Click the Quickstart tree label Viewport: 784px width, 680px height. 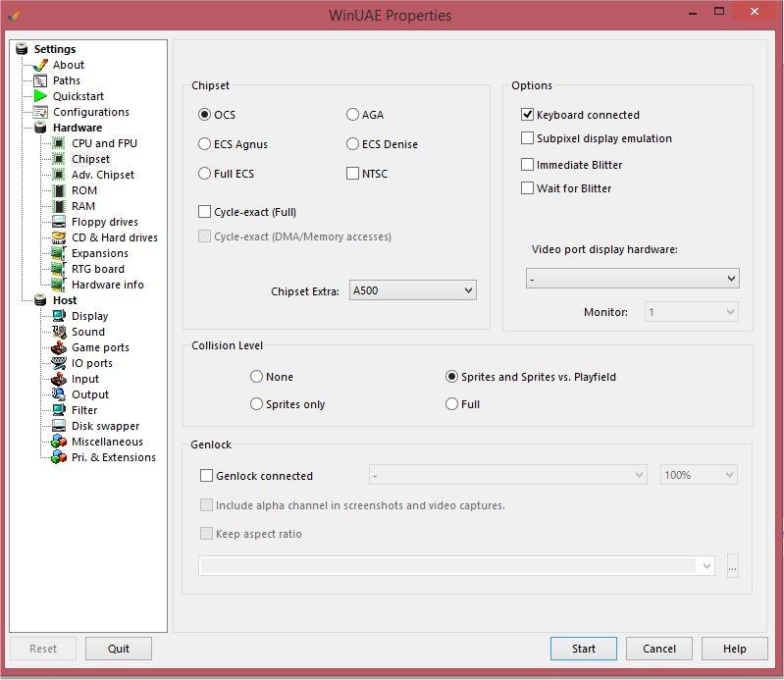[78, 96]
